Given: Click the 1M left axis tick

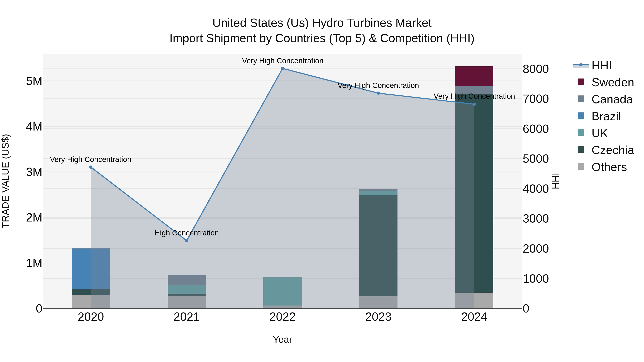Looking at the screenshot, I should (x=34, y=263).
